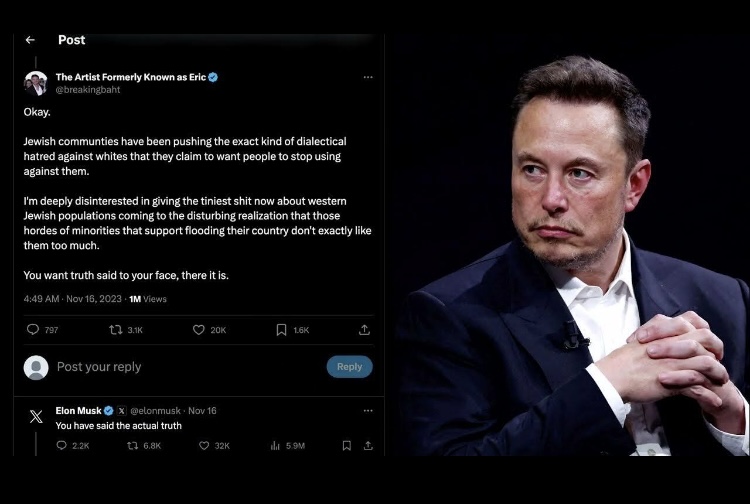
Task: View analytics for reply showing 5.9M
Action: coord(287,446)
